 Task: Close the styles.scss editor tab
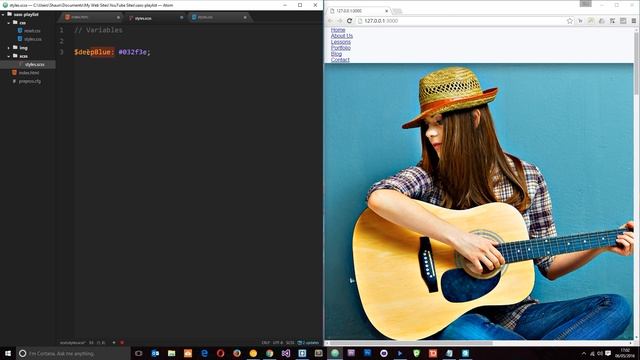point(182,18)
